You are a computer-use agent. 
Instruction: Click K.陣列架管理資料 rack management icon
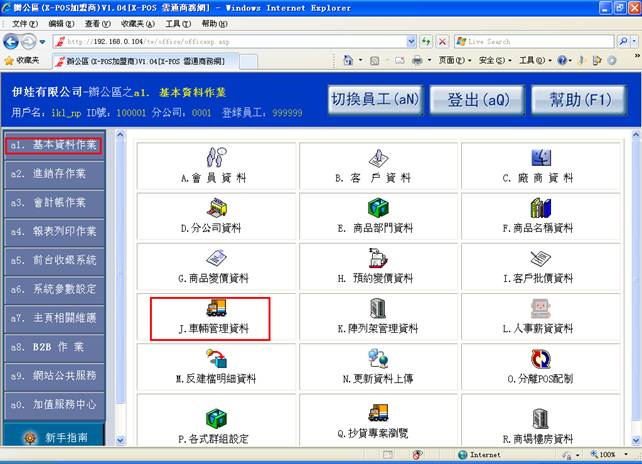coord(376,310)
